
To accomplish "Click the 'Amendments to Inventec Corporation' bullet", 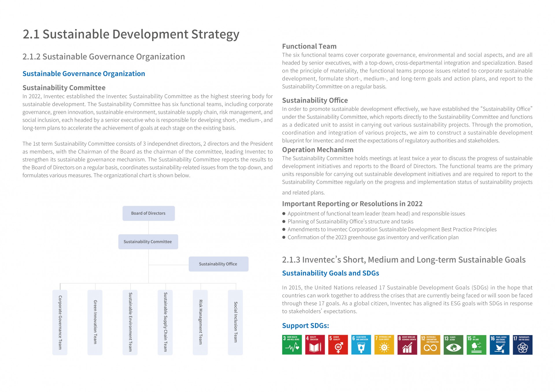I will tap(389, 229).
